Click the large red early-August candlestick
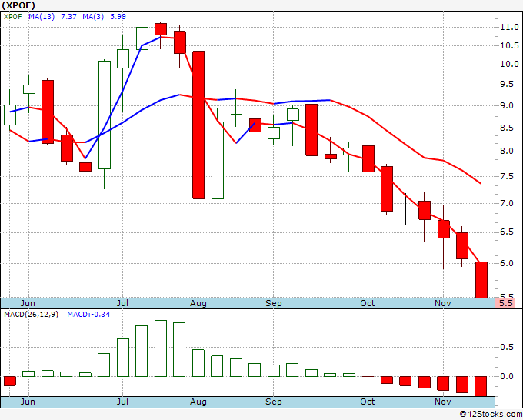The image size is (523, 420). pos(198,125)
